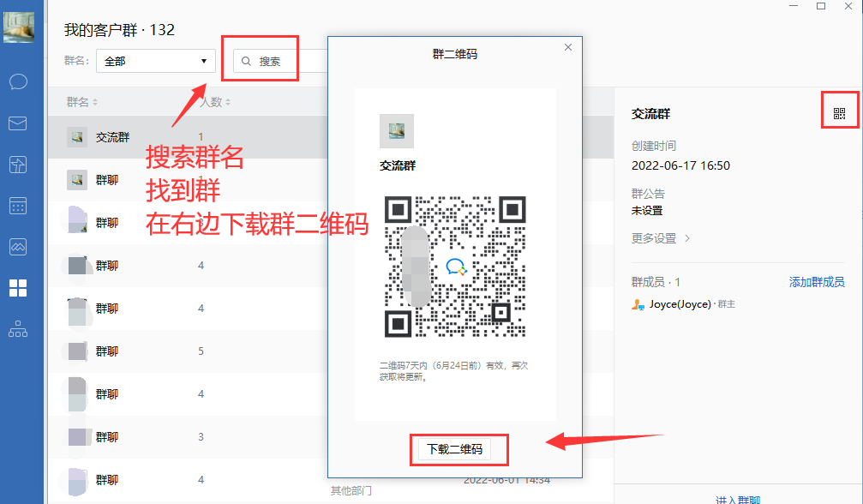Sort by group name column header
The height and width of the screenshot is (504, 863).
[82, 102]
